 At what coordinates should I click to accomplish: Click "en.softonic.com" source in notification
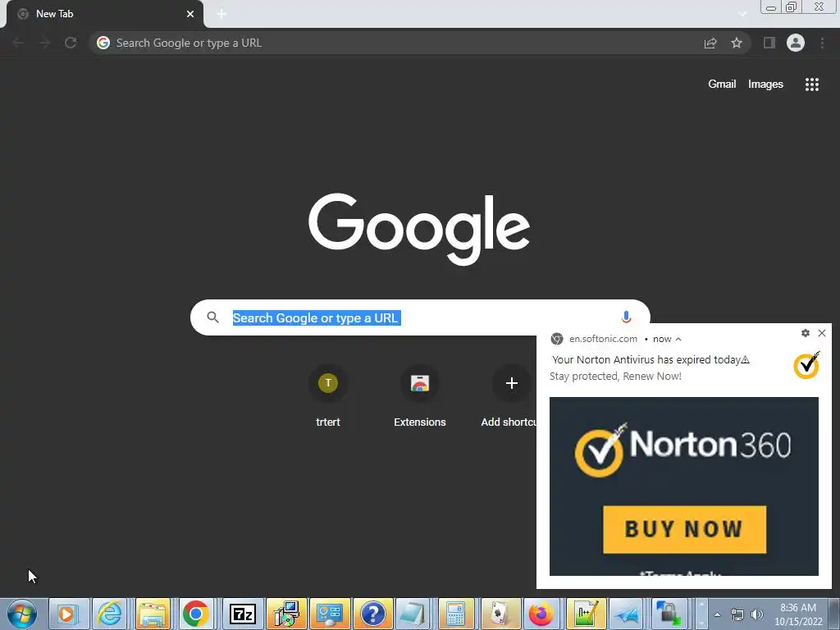603,339
